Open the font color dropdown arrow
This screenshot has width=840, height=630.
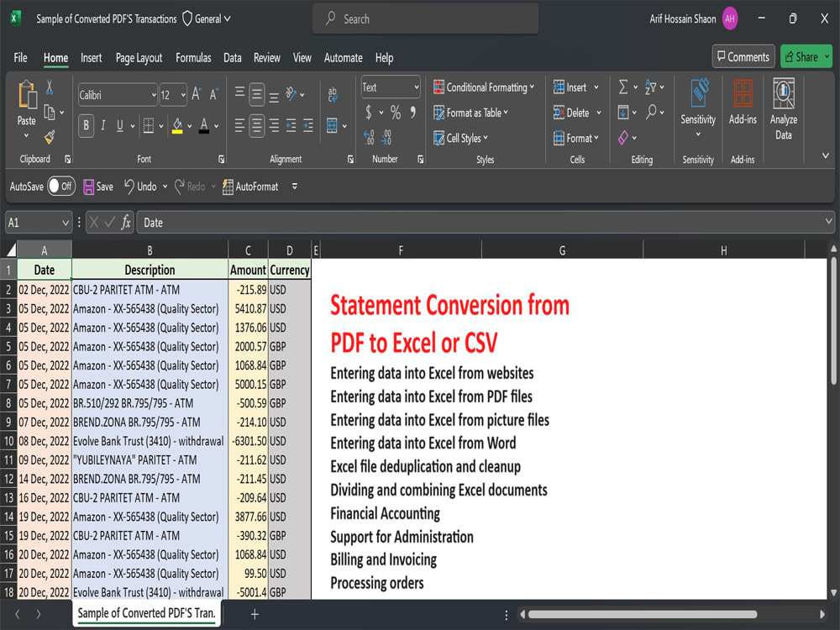[217, 127]
